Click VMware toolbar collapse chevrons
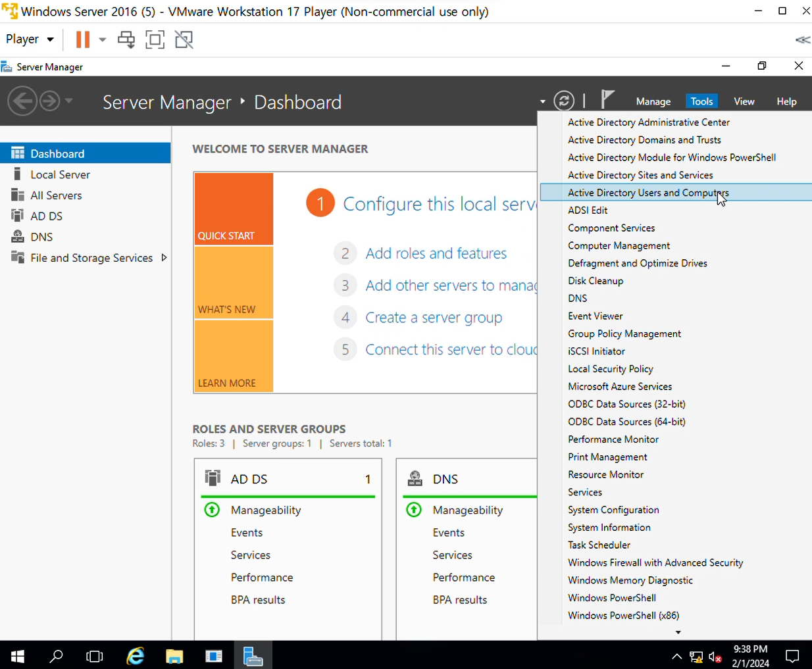812x669 pixels. pos(803,40)
